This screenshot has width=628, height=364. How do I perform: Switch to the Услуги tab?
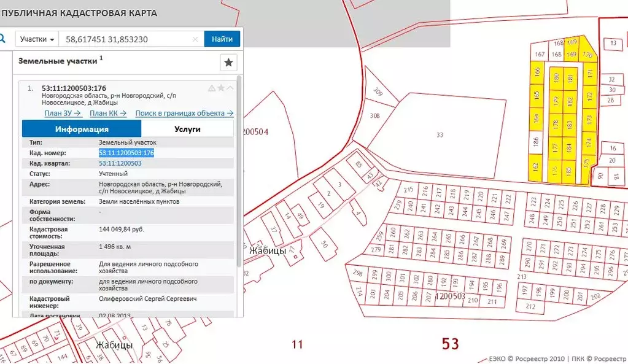pos(187,129)
